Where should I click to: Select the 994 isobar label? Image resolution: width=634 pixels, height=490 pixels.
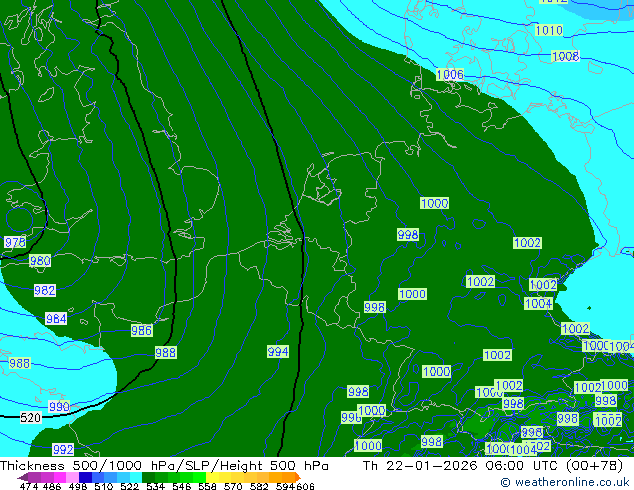pos(278,351)
